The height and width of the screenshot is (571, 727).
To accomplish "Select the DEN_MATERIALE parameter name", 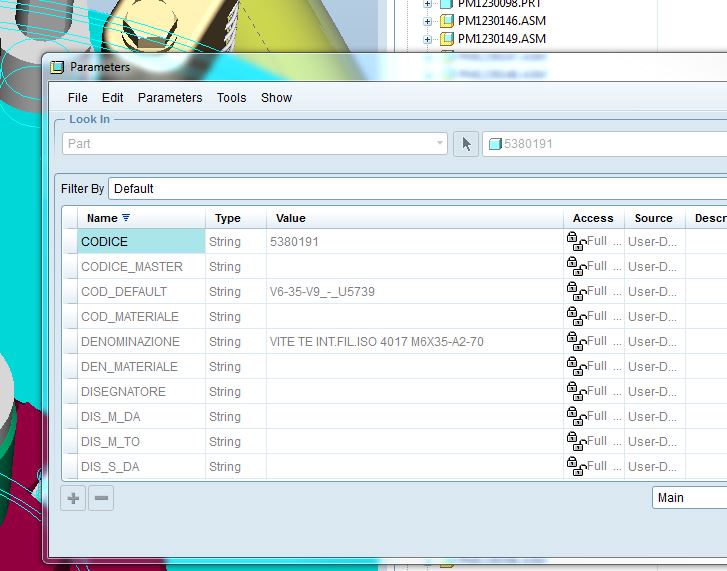I will 141,367.
